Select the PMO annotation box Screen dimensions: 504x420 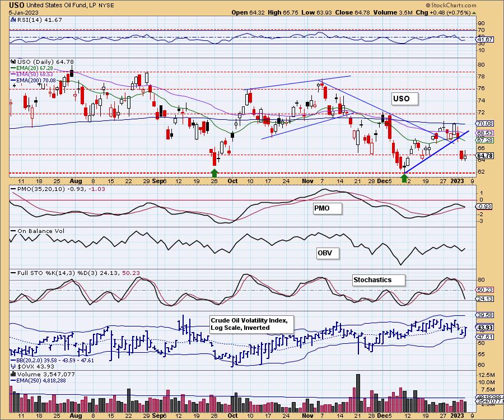[x=327, y=208]
